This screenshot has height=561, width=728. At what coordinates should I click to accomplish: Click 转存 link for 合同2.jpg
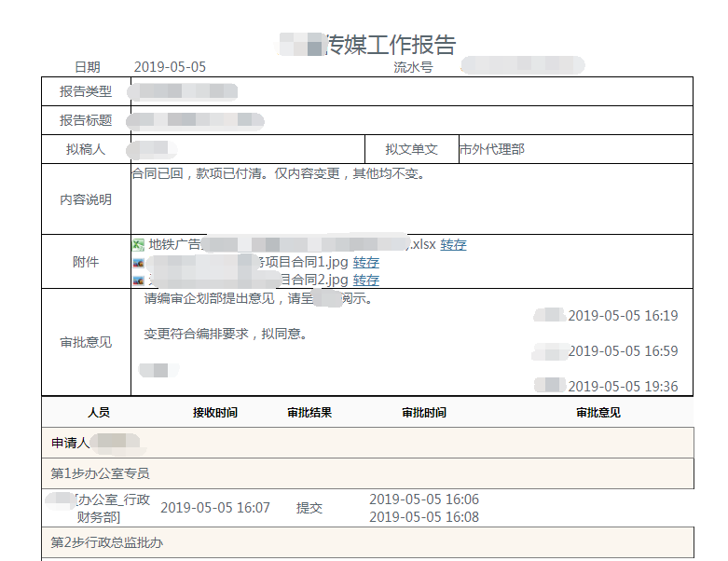point(365,280)
